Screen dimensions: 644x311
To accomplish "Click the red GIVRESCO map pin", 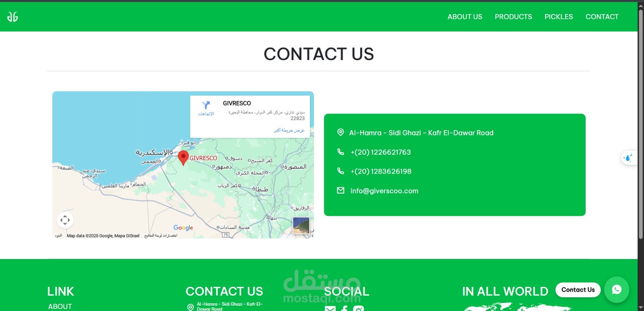I will (x=183, y=158).
